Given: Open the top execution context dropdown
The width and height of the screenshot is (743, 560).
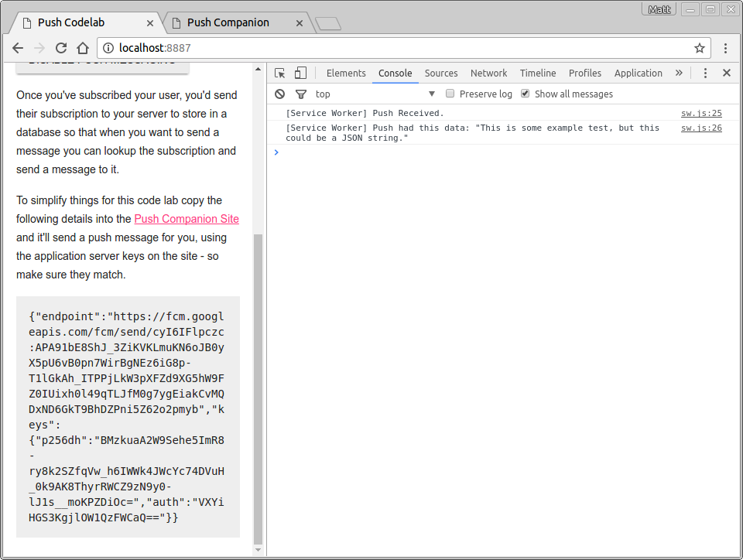Looking at the screenshot, I should pos(375,94).
